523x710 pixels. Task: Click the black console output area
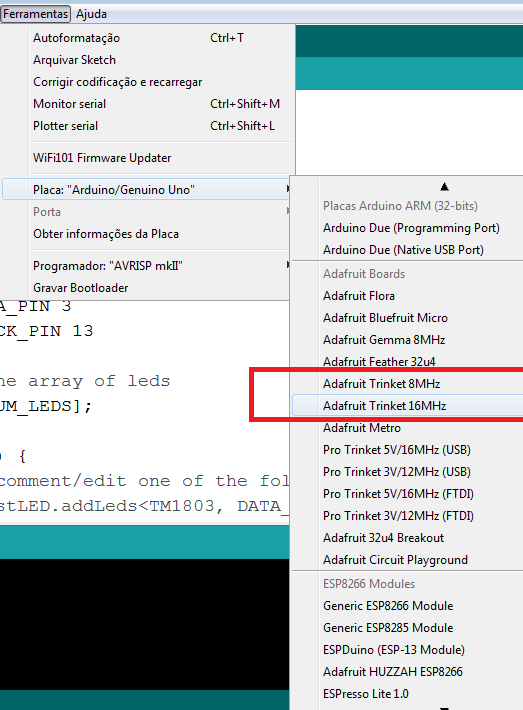pos(144,624)
